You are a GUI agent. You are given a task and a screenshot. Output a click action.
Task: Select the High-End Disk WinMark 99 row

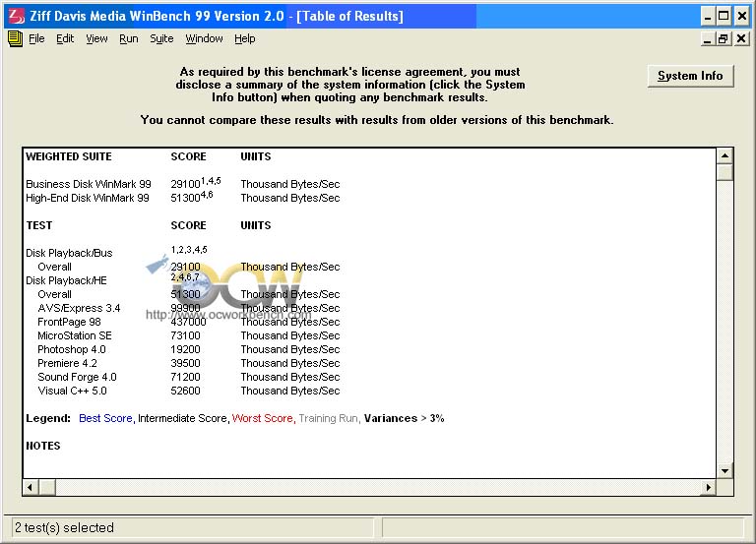point(183,198)
